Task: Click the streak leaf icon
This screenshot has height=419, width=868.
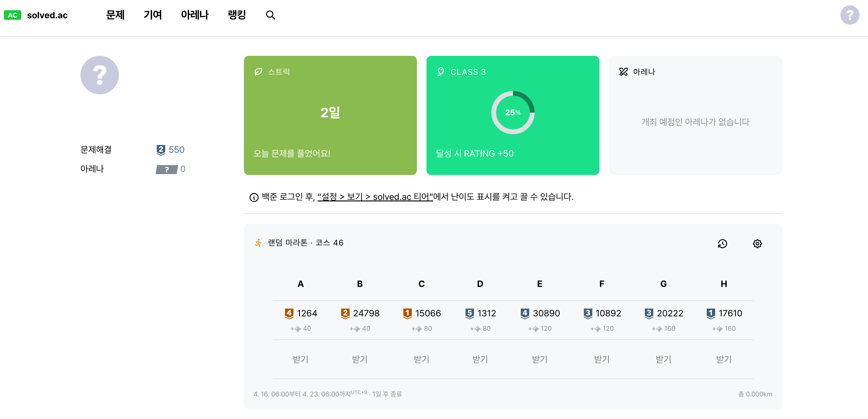Action: (x=258, y=72)
